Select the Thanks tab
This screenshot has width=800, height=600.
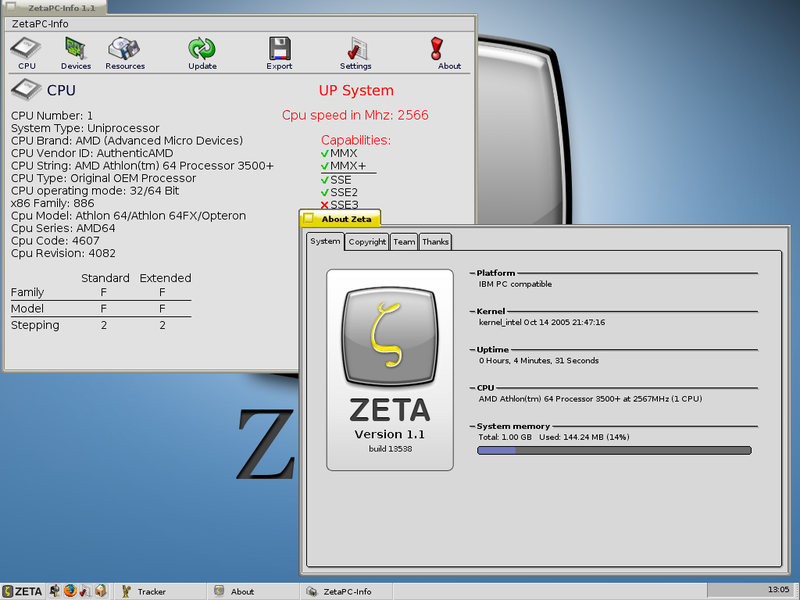tap(435, 241)
